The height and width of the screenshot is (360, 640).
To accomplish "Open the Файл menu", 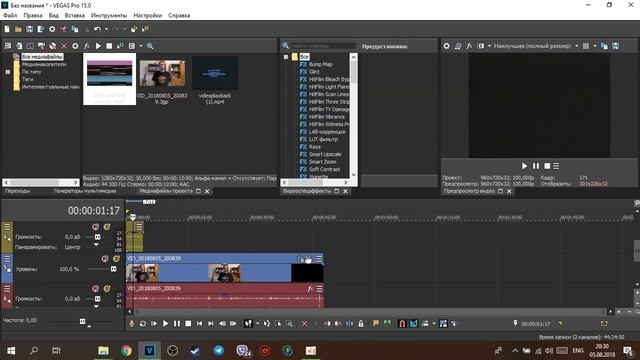I will 10,15.
